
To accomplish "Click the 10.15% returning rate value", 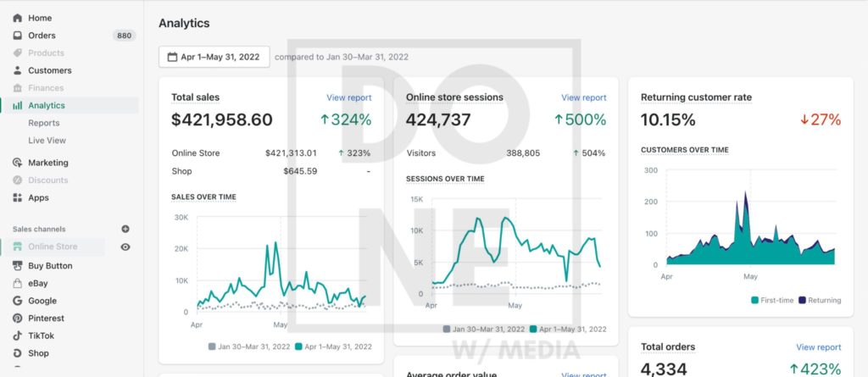I will (x=668, y=119).
